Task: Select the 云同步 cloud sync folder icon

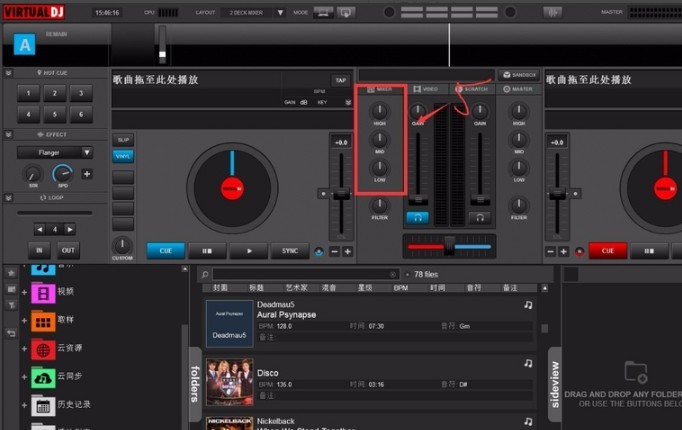Action: (43, 378)
